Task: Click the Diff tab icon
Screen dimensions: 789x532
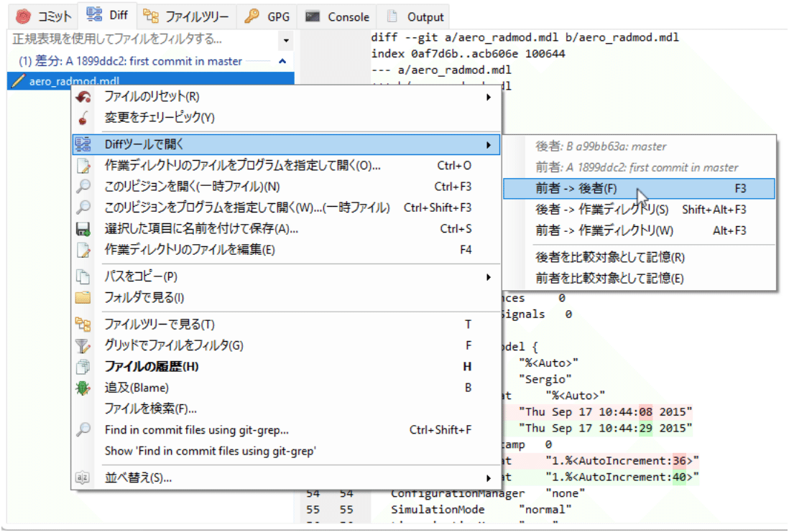Action: point(94,14)
